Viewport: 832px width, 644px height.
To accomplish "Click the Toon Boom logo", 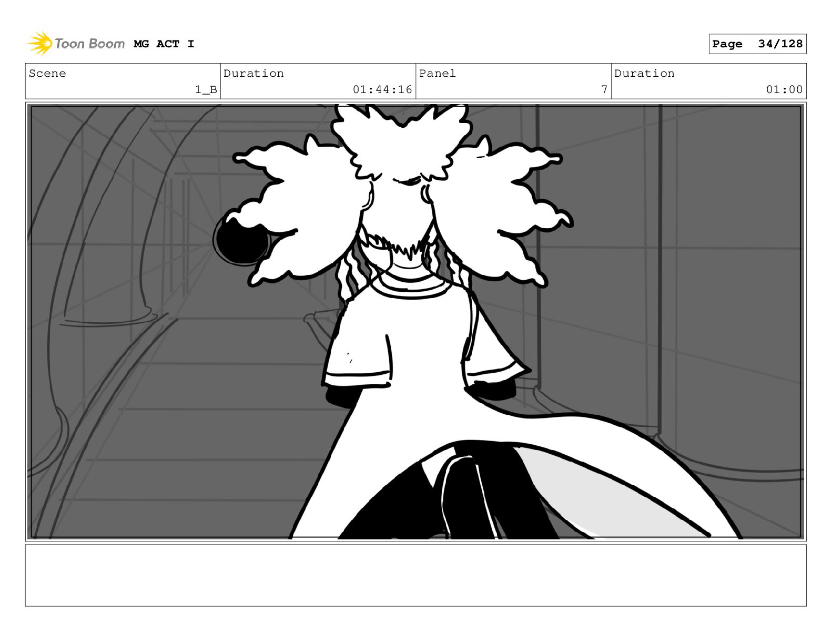I will point(76,44).
